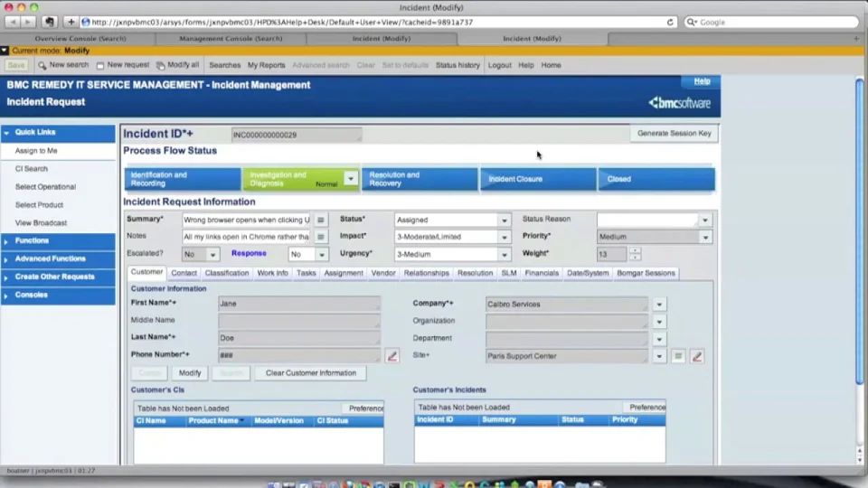Screen dimensions: 868x488
Task: Switch to the Relationships tab
Action: coord(426,273)
